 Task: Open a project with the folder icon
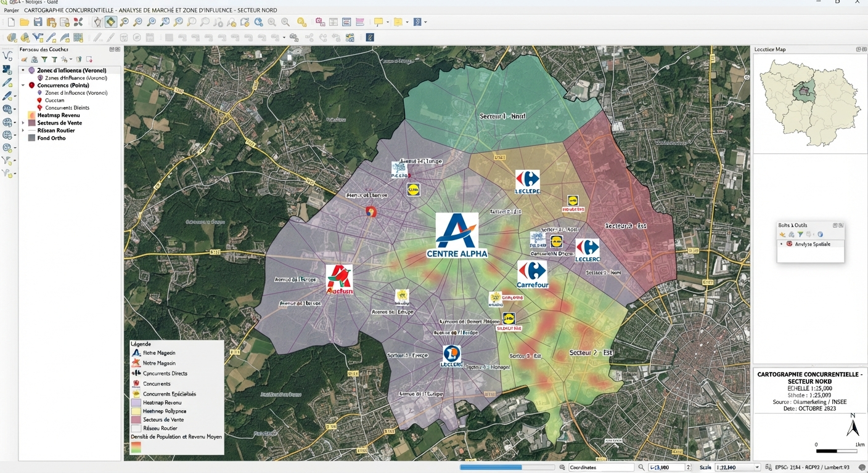coord(25,22)
